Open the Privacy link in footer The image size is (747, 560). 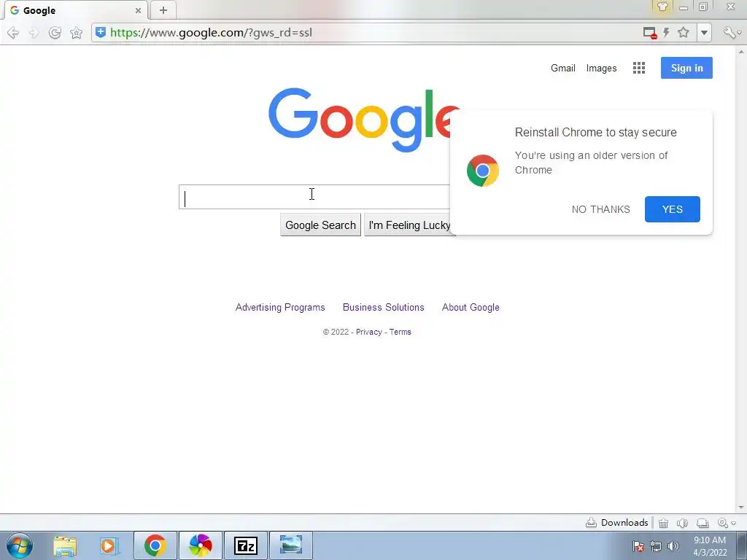point(368,332)
